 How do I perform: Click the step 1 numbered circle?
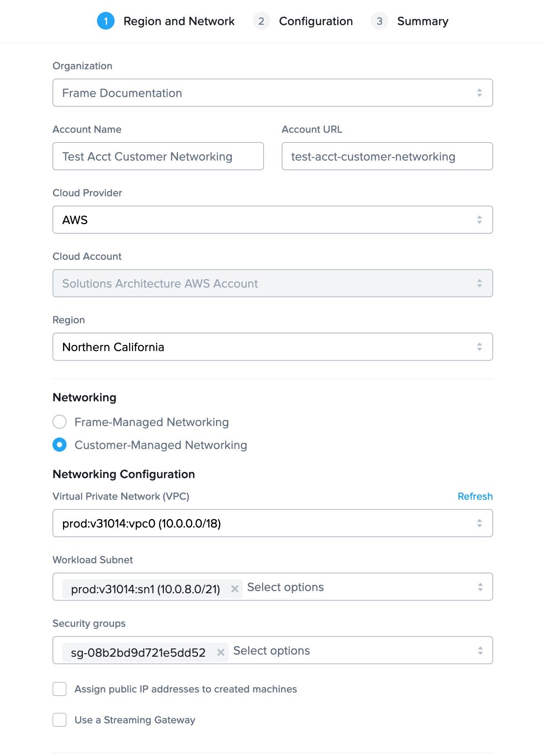105,21
